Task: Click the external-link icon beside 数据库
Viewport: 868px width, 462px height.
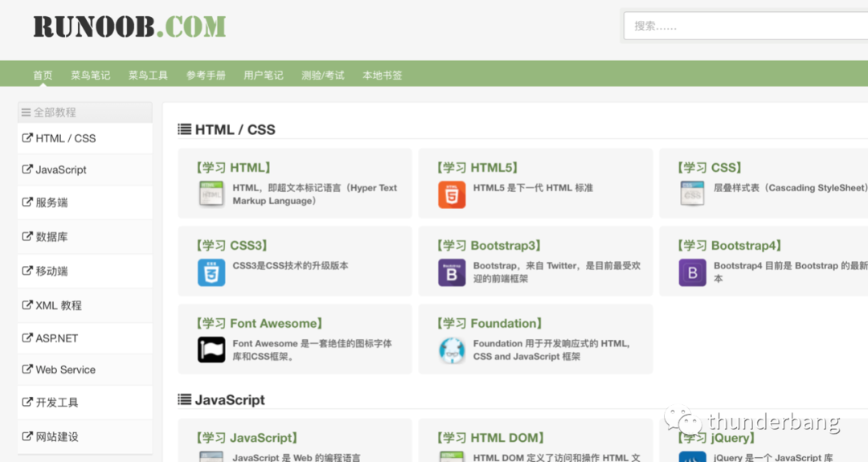Action: tap(27, 236)
